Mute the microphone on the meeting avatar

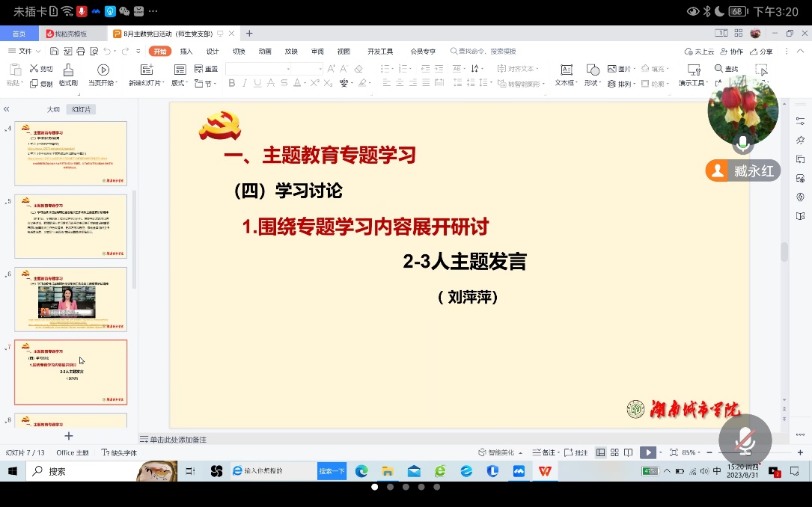(742, 144)
